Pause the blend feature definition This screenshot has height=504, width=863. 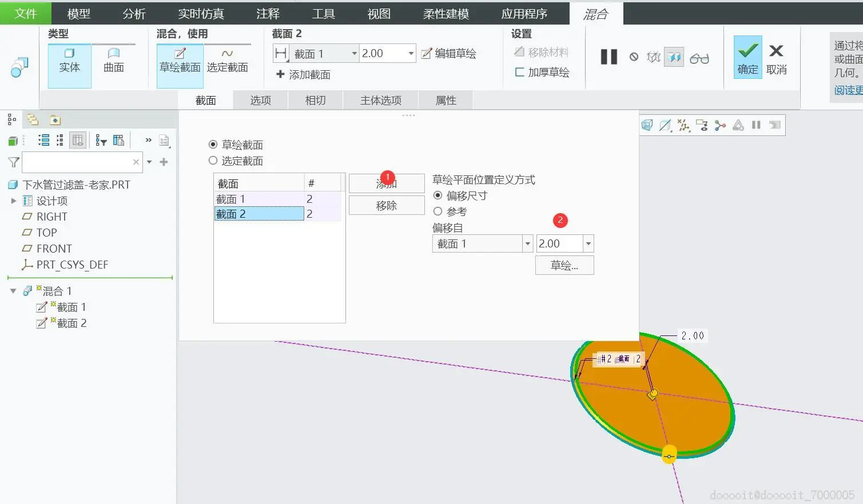pyautogui.click(x=608, y=57)
